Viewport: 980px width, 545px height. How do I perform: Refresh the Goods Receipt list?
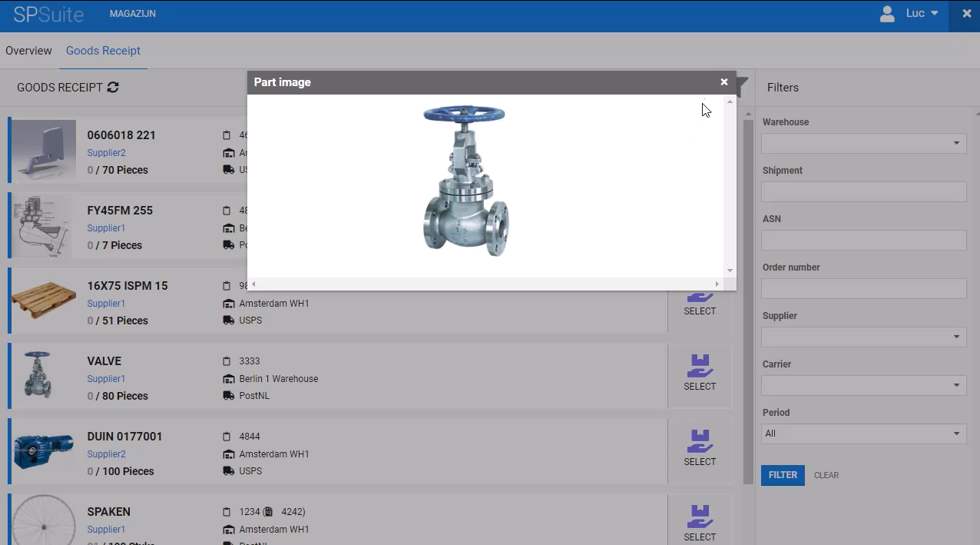(113, 88)
